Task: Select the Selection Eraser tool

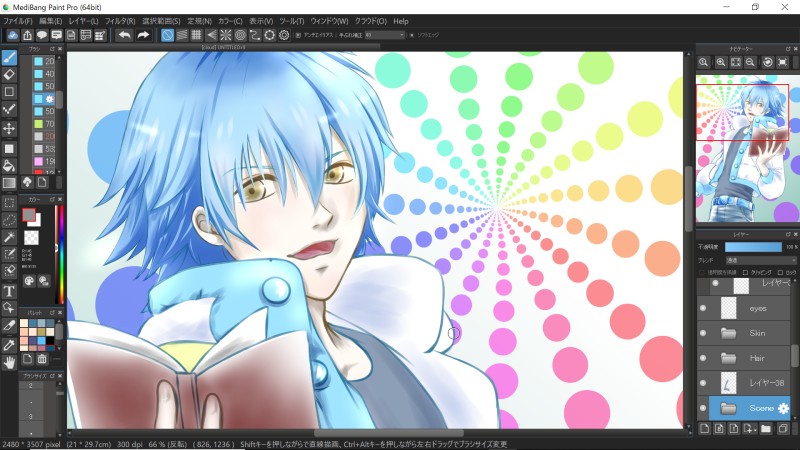Action: (x=9, y=270)
